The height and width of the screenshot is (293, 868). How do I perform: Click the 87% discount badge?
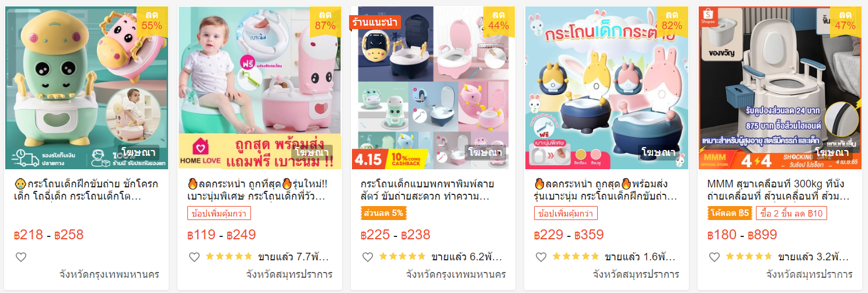pyautogui.click(x=325, y=20)
